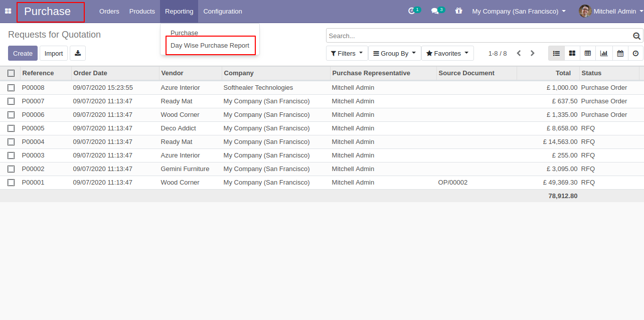
Task: Click the download export icon button
Action: tap(78, 53)
